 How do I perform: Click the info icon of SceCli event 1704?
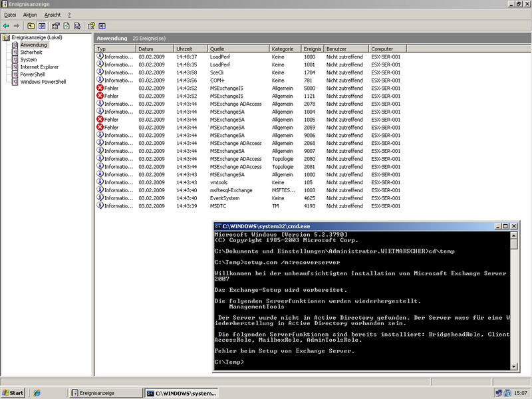click(100, 72)
